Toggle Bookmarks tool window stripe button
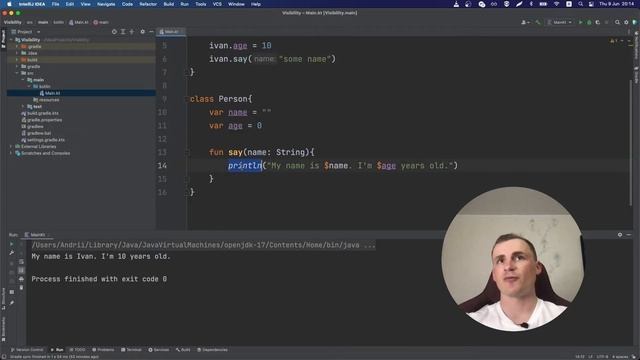Screen dimensions: 640x360 coord(3,329)
